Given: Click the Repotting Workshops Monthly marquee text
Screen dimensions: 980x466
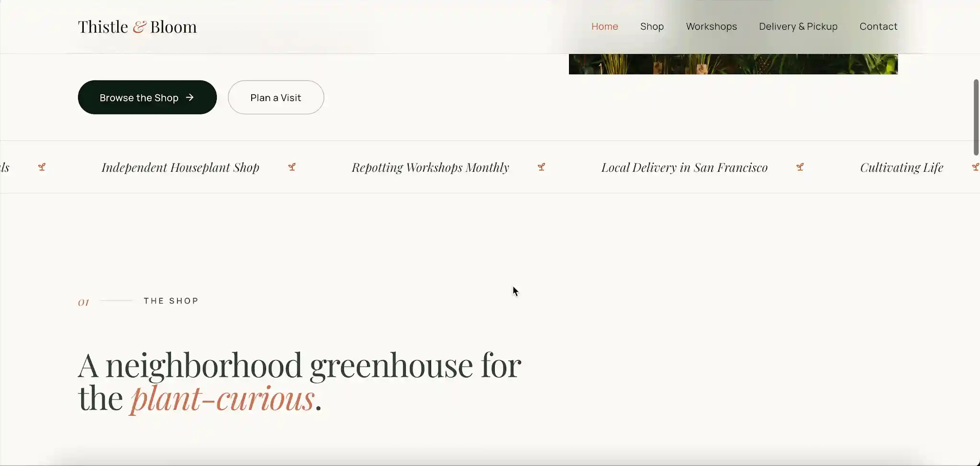Looking at the screenshot, I should coord(430,167).
